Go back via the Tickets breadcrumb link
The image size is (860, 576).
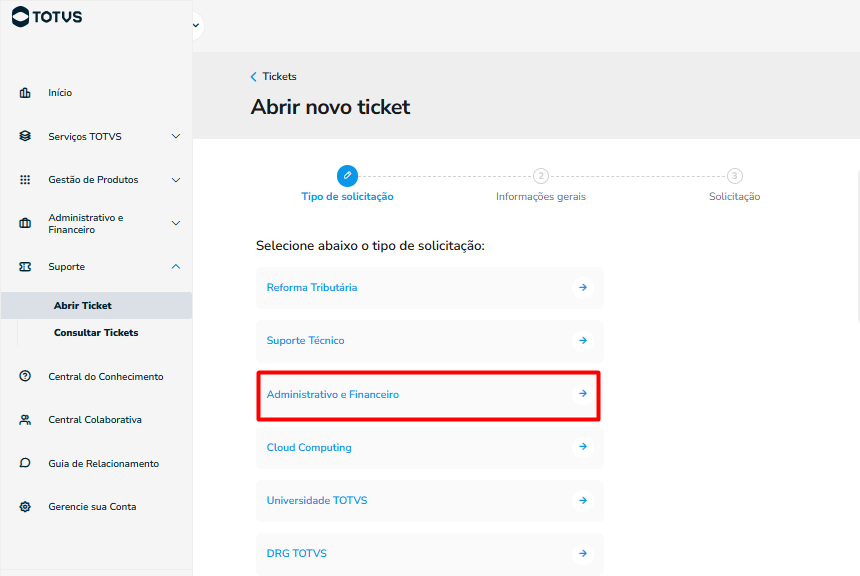click(x=279, y=76)
